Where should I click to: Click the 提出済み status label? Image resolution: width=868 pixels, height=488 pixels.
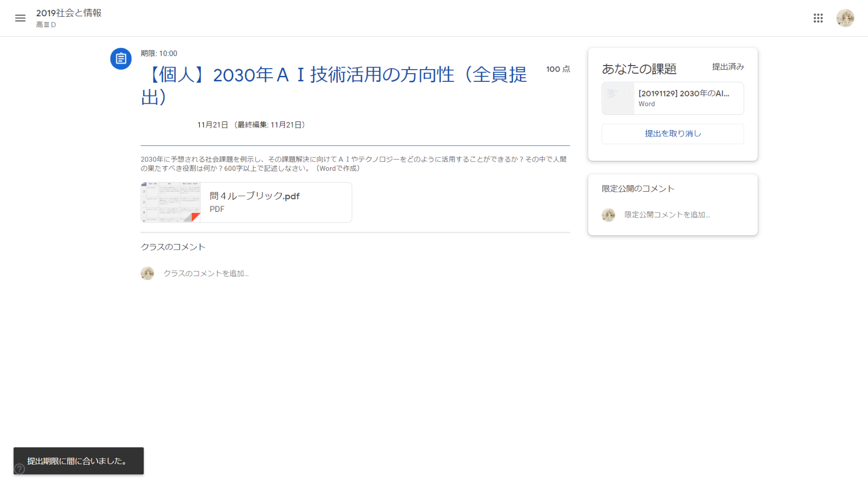[727, 67]
